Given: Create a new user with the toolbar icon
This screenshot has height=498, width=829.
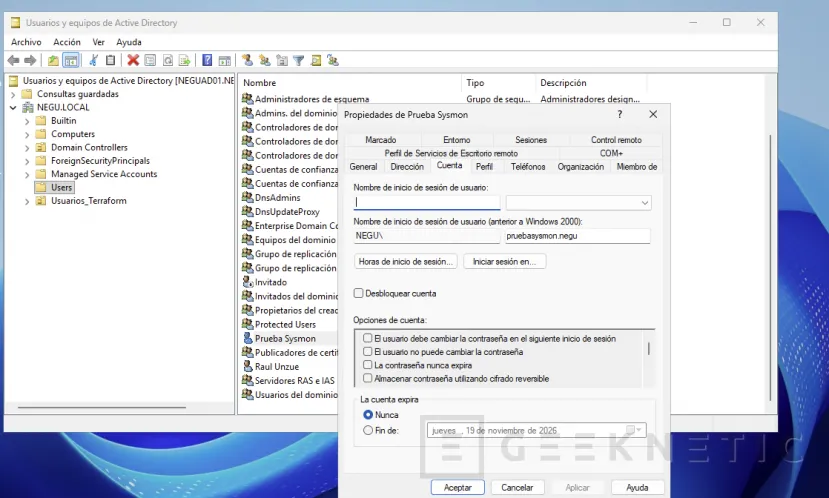Looking at the screenshot, I should click(247, 61).
